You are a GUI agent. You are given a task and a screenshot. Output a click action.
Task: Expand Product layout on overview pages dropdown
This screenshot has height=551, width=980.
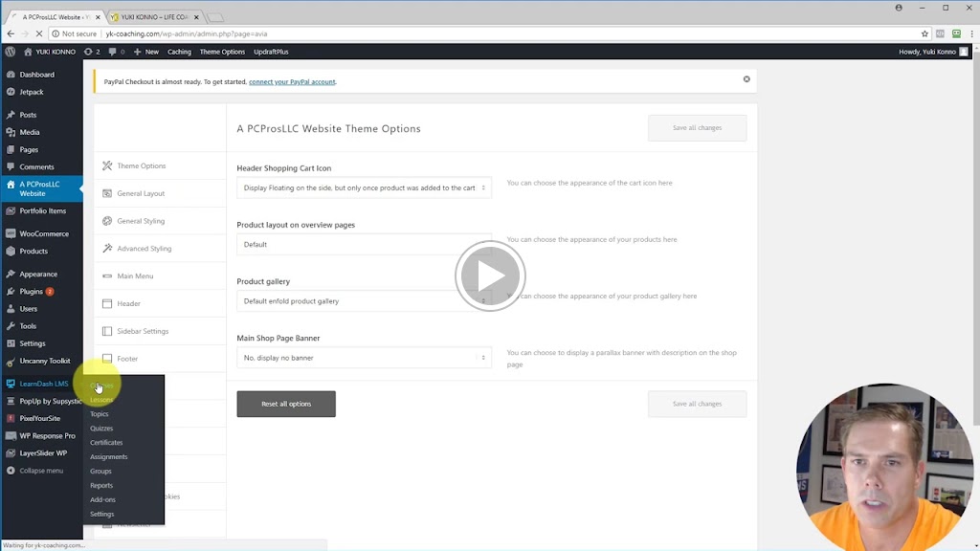[365, 245]
